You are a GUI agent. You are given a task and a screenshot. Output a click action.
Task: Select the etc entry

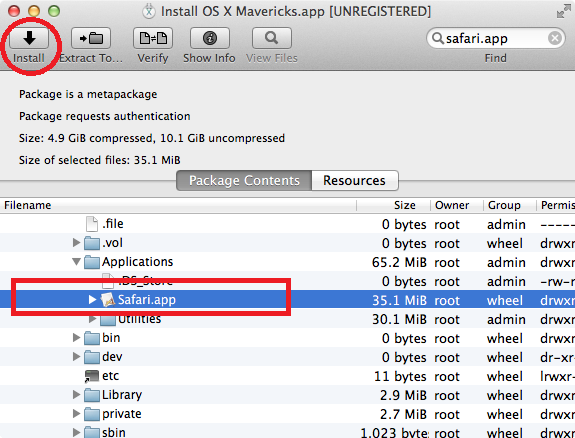[110, 376]
